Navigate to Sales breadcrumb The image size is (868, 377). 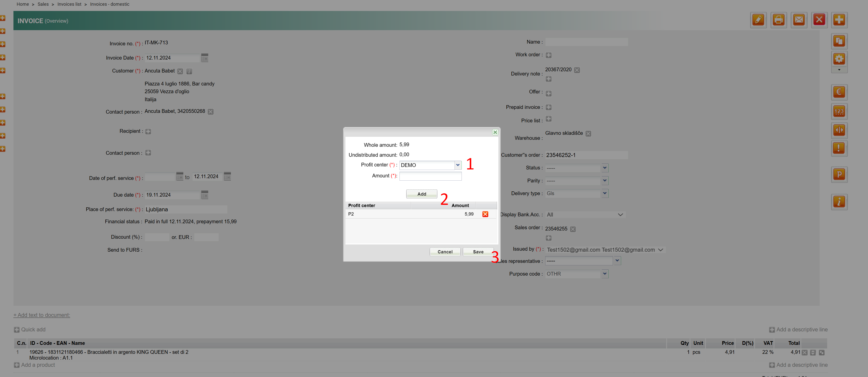tap(43, 4)
